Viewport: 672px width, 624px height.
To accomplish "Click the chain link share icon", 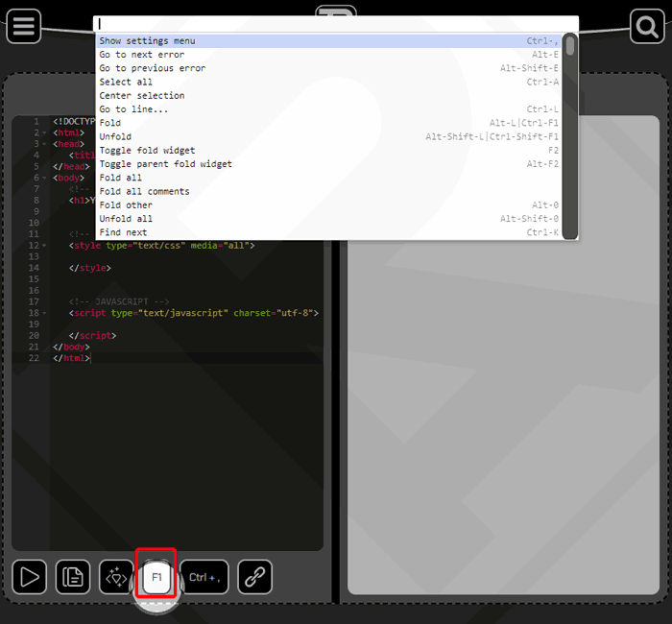I will (x=254, y=577).
